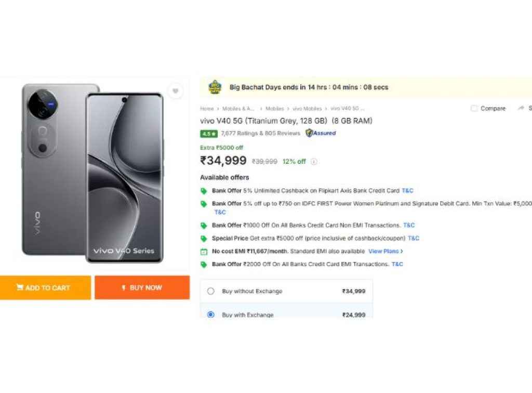This screenshot has width=532, height=393.
Task: Expand T&C of the Flipkart Axis Bank offer
Action: point(407,191)
